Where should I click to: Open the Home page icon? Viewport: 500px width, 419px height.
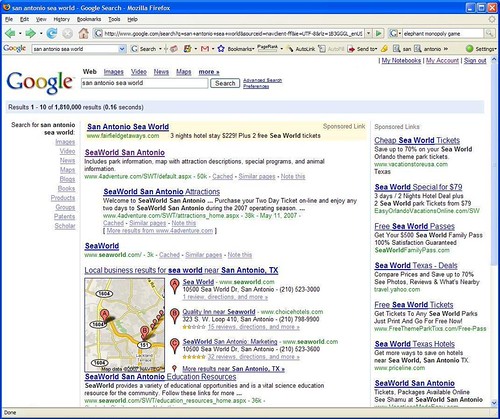(x=83, y=33)
